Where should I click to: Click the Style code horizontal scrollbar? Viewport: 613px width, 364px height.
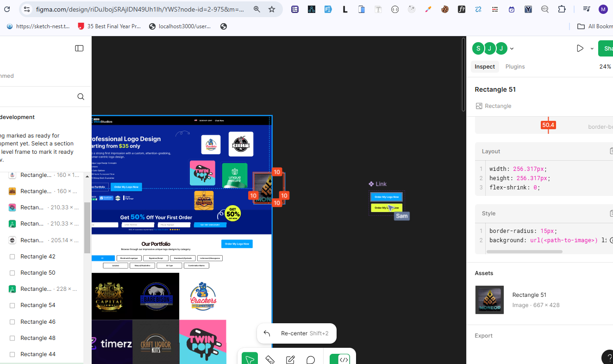(524, 251)
